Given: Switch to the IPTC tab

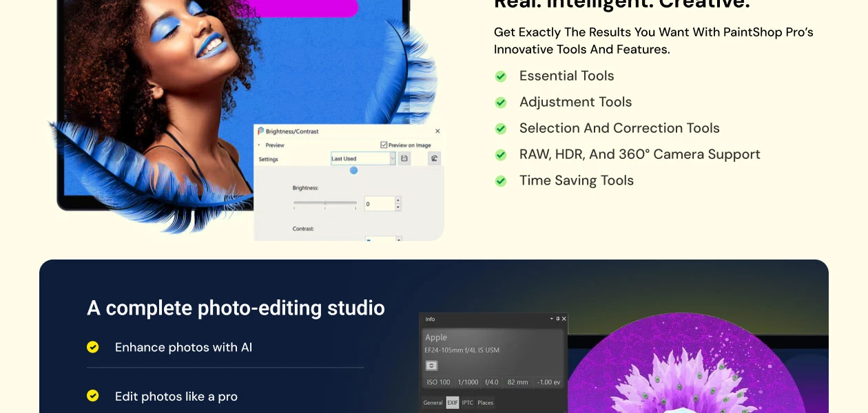Looking at the screenshot, I should pyautogui.click(x=467, y=403).
